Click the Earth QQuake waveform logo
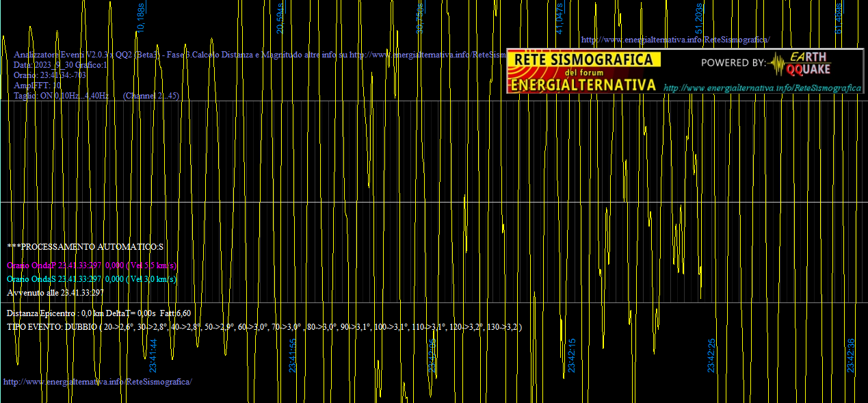The width and height of the screenshot is (868, 403). pyautogui.click(x=799, y=63)
